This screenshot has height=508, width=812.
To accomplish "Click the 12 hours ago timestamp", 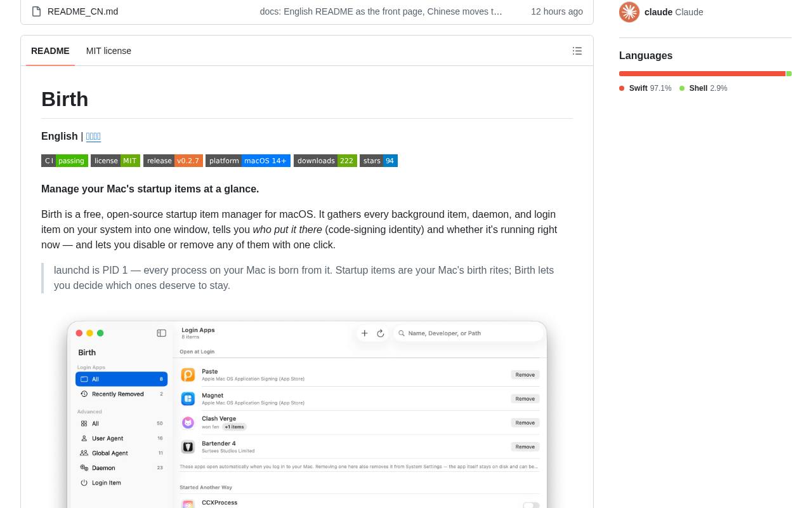I will pos(557,11).
